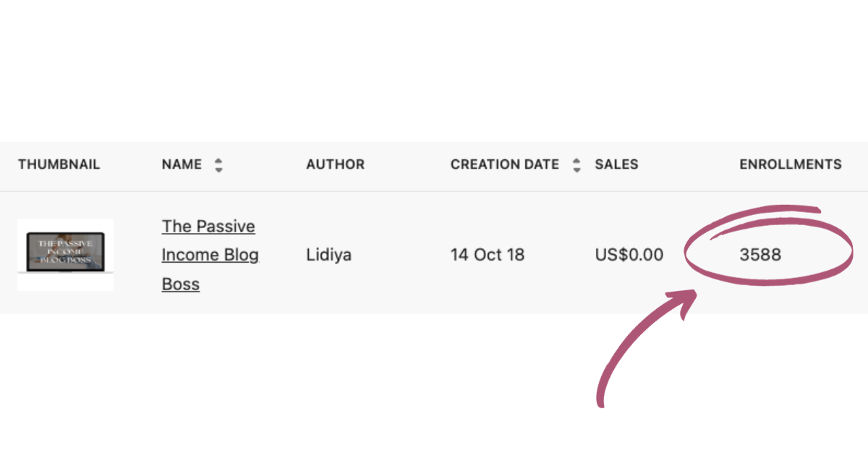The width and height of the screenshot is (868, 456).
Task: Select the THUMBNAIL column header
Action: (x=59, y=164)
